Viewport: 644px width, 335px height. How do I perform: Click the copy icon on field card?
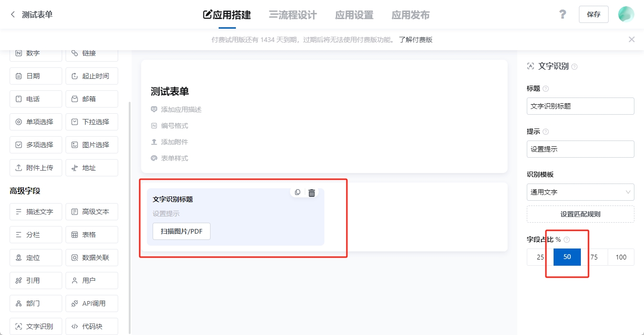pos(298,192)
